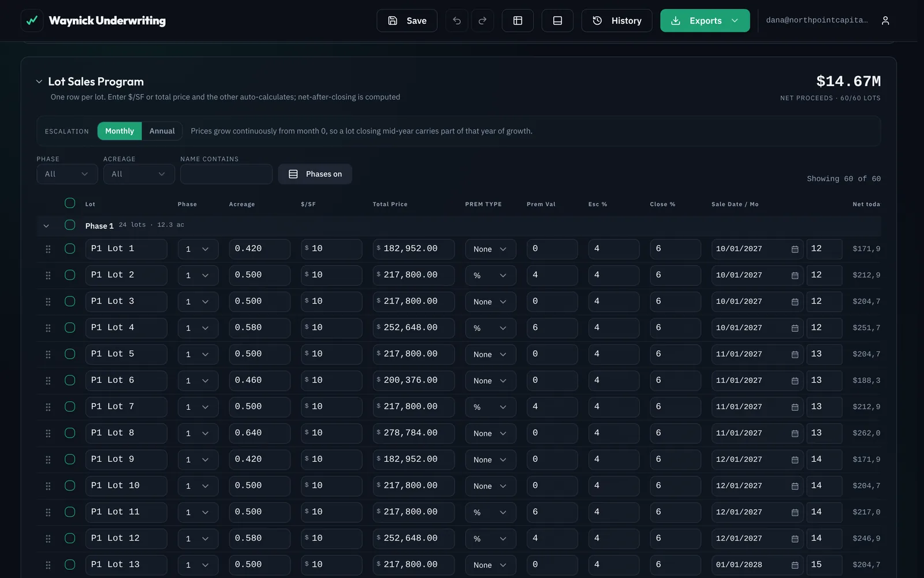Edit acreage field of P1 Lot 4
The height and width of the screenshot is (578, 924).
pos(259,328)
